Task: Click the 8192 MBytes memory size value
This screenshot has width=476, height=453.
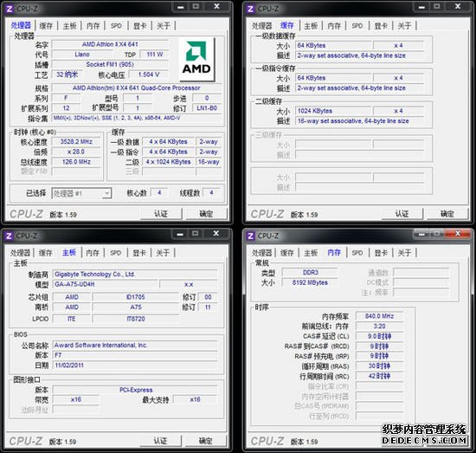Action: tap(310, 282)
